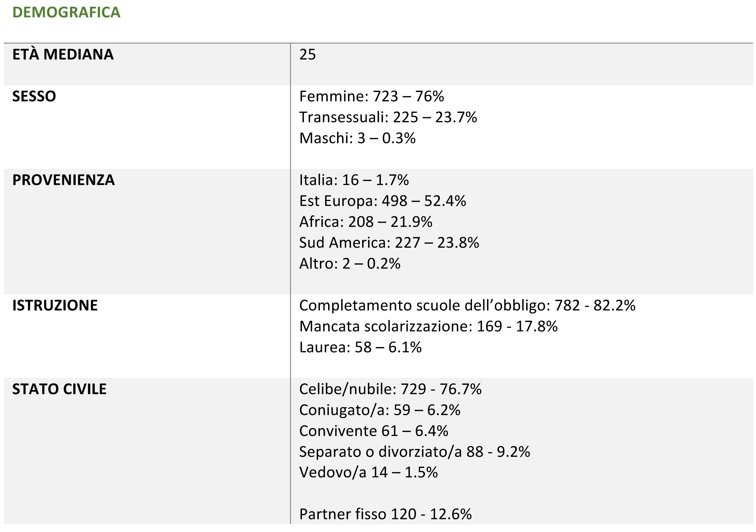This screenshot has width=756, height=532.
Task: Click the Femmine: 723 – 76% line
Action: click(371, 96)
